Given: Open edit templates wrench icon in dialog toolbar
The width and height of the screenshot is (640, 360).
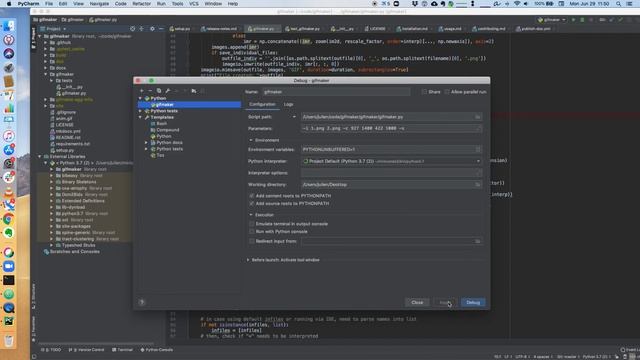Looking at the screenshot, I should 168,91.
